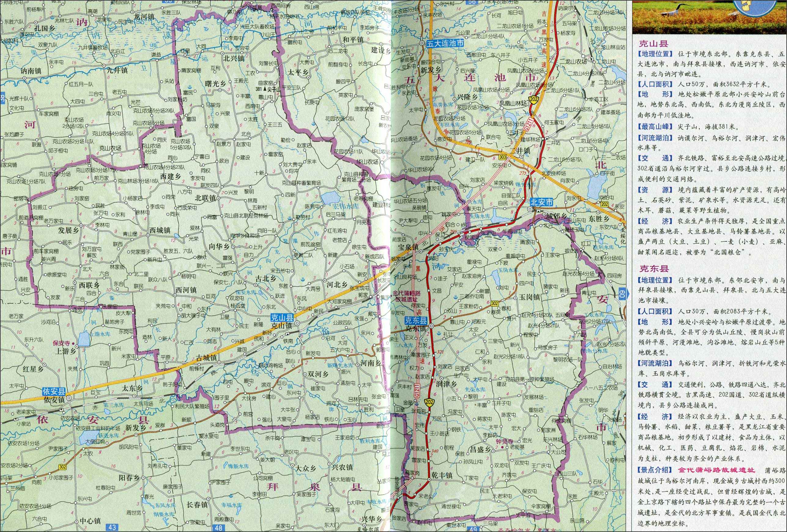
Task: Click page link number 49 at bottom edge
Action: (x=473, y=529)
